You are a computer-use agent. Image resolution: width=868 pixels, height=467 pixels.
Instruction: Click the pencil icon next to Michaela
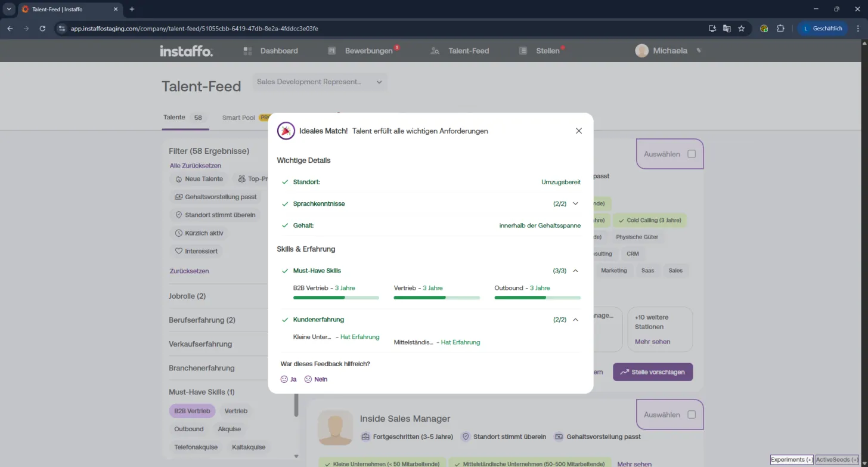(699, 51)
